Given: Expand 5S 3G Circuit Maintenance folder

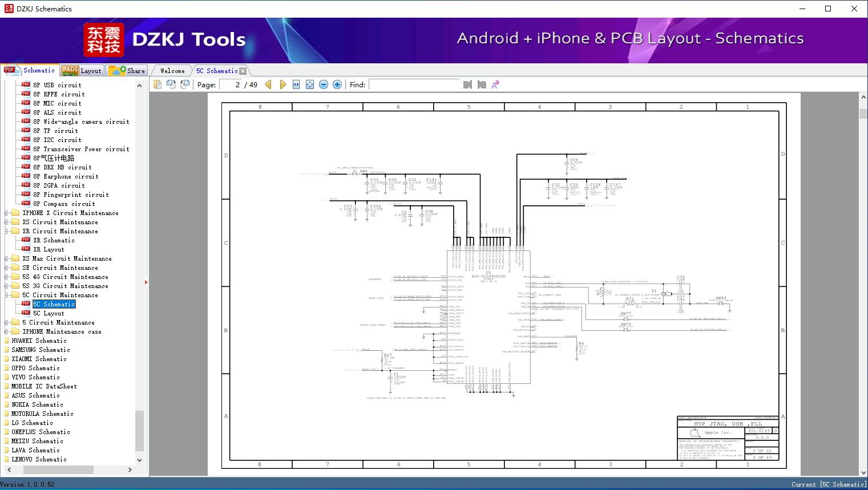Looking at the screenshot, I should click(6, 286).
